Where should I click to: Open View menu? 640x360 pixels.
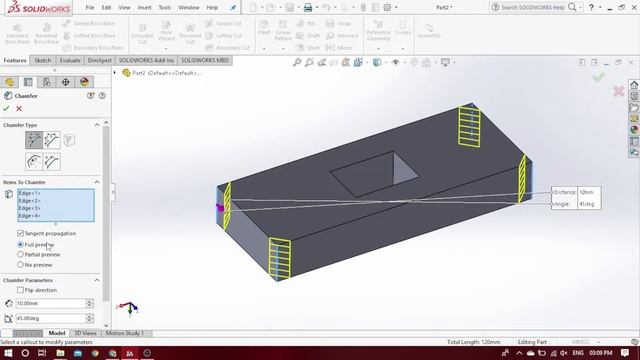pos(124,7)
